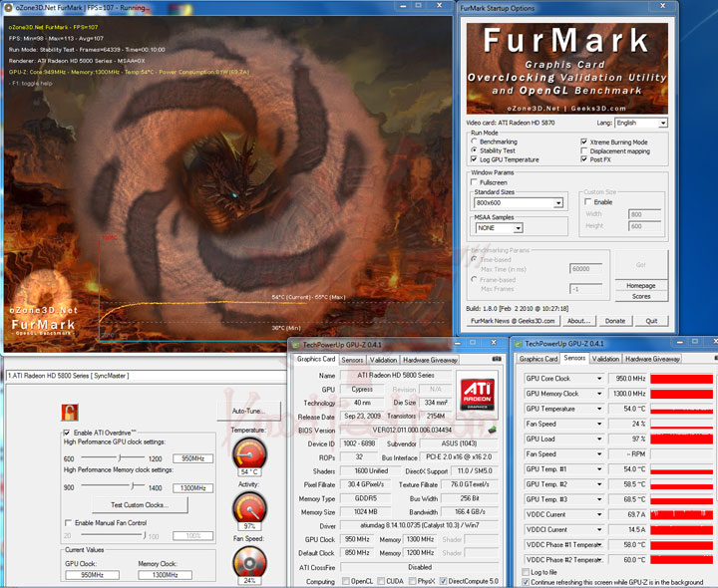The width and height of the screenshot is (718, 588).
Task: Toggle Enable ATI Overdrive checkbox
Action: 67,433
